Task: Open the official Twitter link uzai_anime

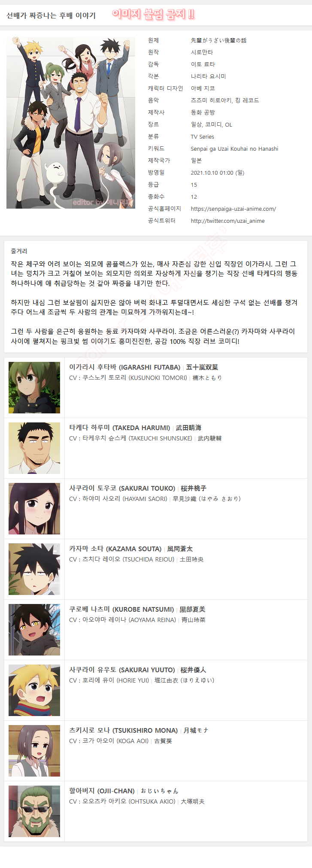Action: point(227,221)
